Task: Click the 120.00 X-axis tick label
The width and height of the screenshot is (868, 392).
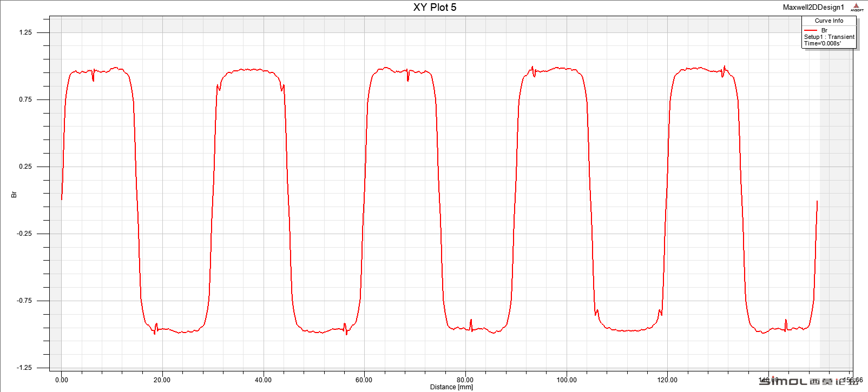Action: click(667, 380)
